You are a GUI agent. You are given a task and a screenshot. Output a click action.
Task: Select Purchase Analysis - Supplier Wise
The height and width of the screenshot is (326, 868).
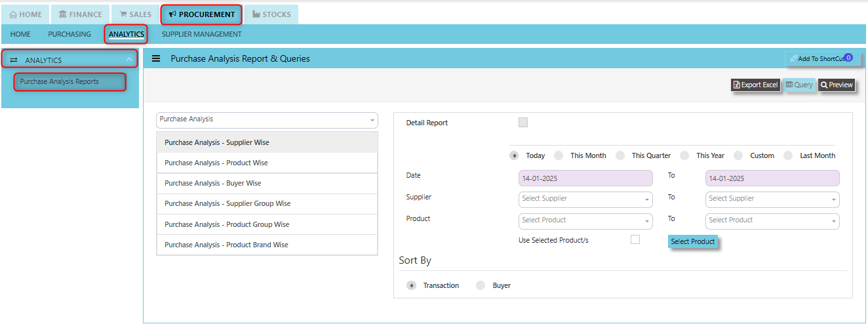click(267, 142)
